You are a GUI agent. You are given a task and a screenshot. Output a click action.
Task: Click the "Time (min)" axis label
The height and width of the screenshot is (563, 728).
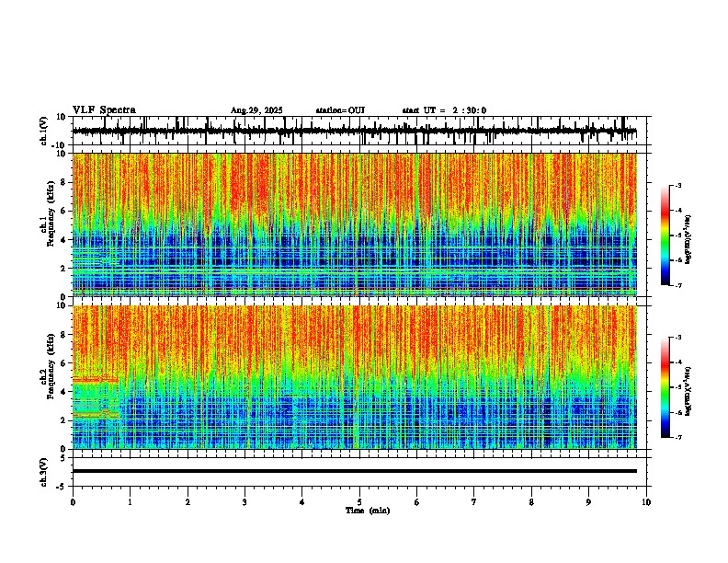[x=368, y=511]
